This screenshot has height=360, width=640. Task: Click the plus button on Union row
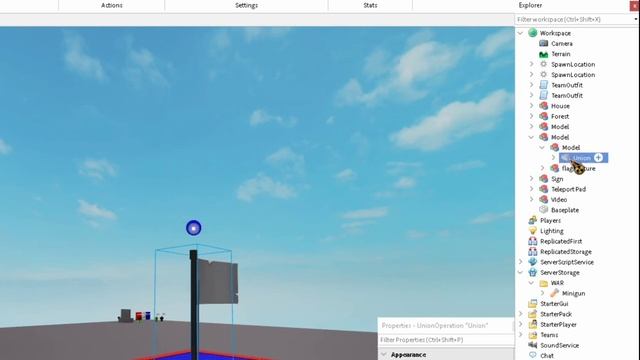598,158
